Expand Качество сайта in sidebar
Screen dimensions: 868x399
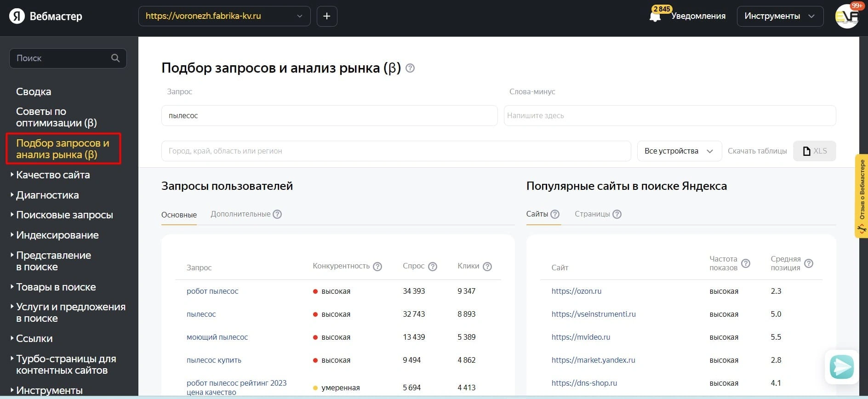pyautogui.click(x=53, y=175)
